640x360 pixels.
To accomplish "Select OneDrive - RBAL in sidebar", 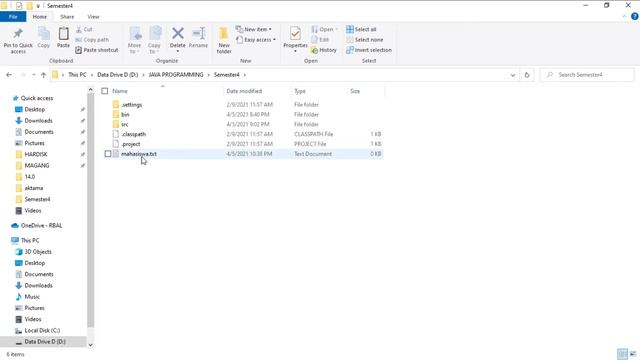I will (41, 225).
